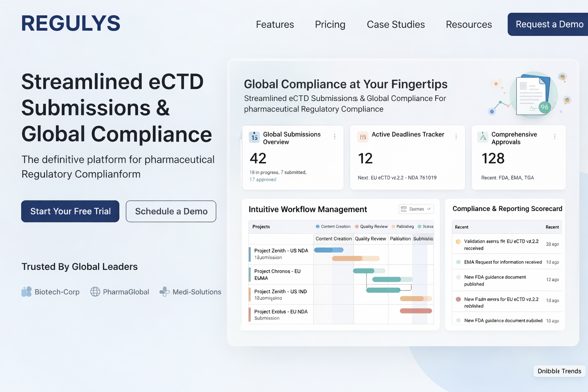This screenshot has height=392, width=588.
Task: Click the Quality Review column header
Action: (x=370, y=238)
